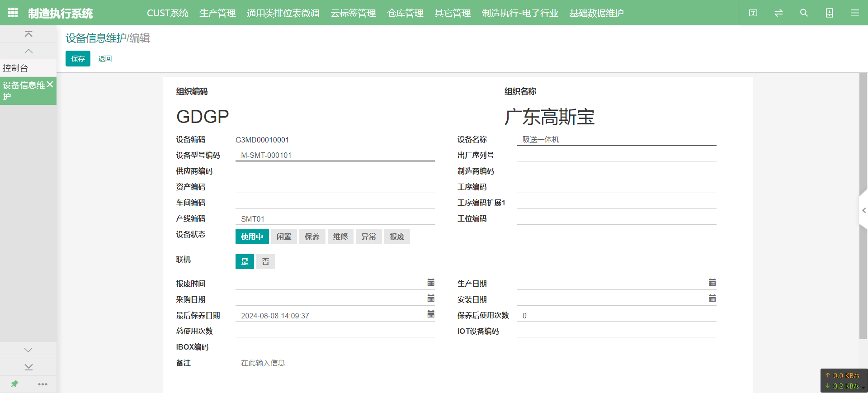Set 设备状态 to 使用中
Image resolution: width=868 pixels, height=393 pixels.
pos(252,237)
